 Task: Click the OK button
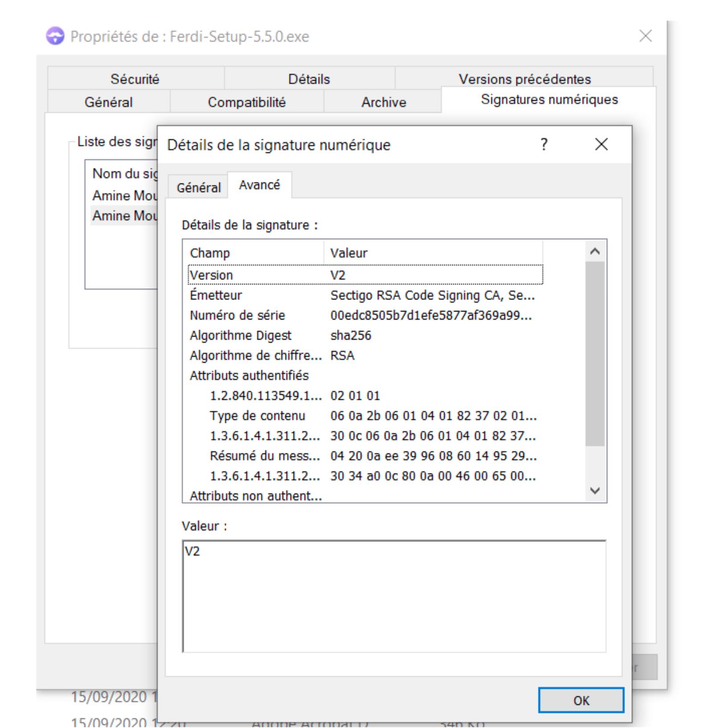(581, 700)
